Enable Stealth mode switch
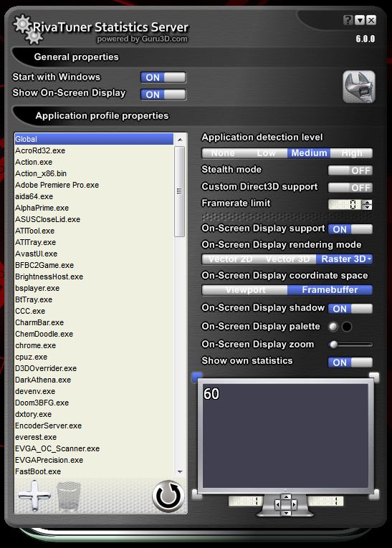This screenshot has width=392, height=548. tap(350, 170)
